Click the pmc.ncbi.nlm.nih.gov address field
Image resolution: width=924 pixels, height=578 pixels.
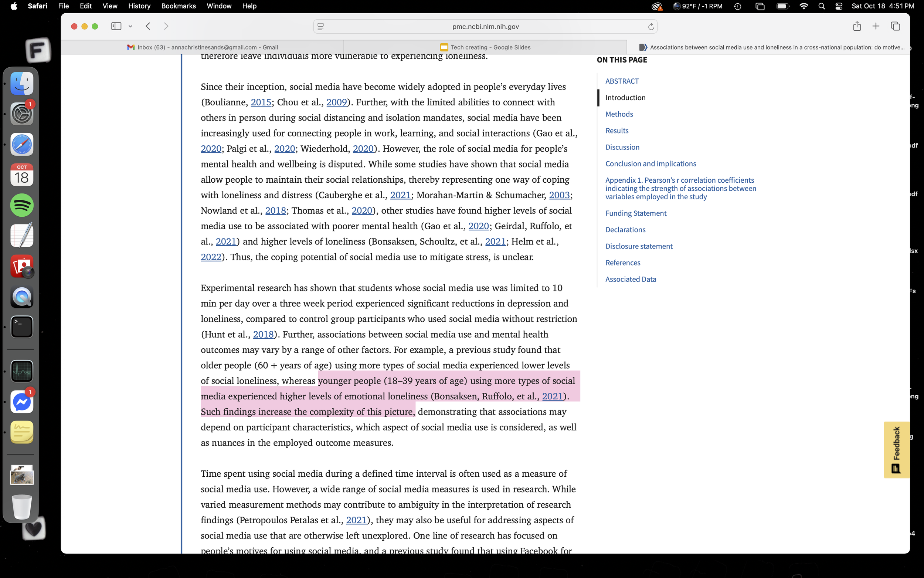(x=485, y=26)
